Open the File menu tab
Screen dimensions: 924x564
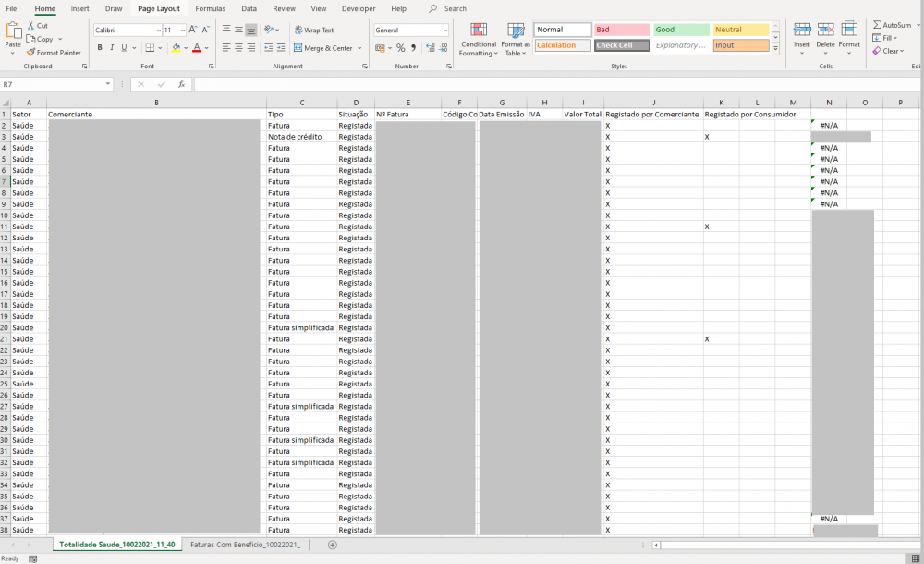tap(11, 8)
